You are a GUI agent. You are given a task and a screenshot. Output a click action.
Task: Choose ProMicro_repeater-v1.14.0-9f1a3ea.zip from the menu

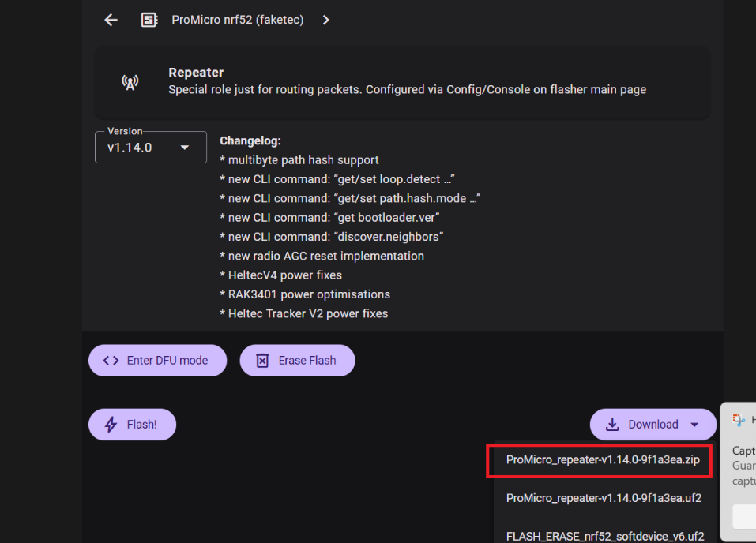click(x=604, y=460)
